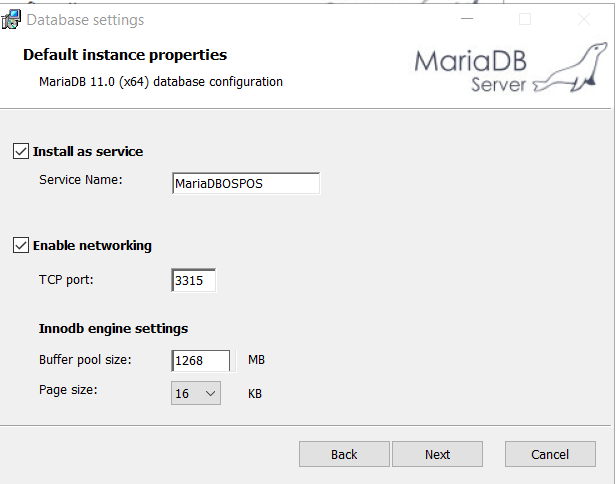Viewport: 616px width, 484px height.
Task: Click the TCP port label
Action: (66, 280)
